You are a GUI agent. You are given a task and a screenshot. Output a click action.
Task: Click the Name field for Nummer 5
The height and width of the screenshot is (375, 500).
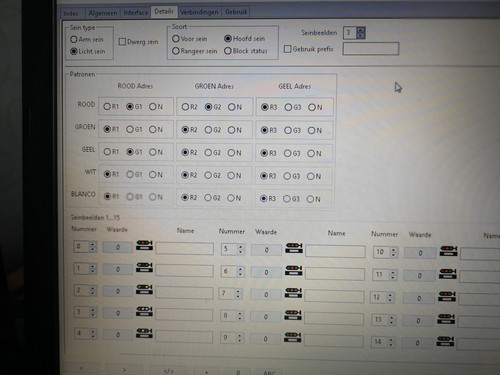(x=335, y=251)
